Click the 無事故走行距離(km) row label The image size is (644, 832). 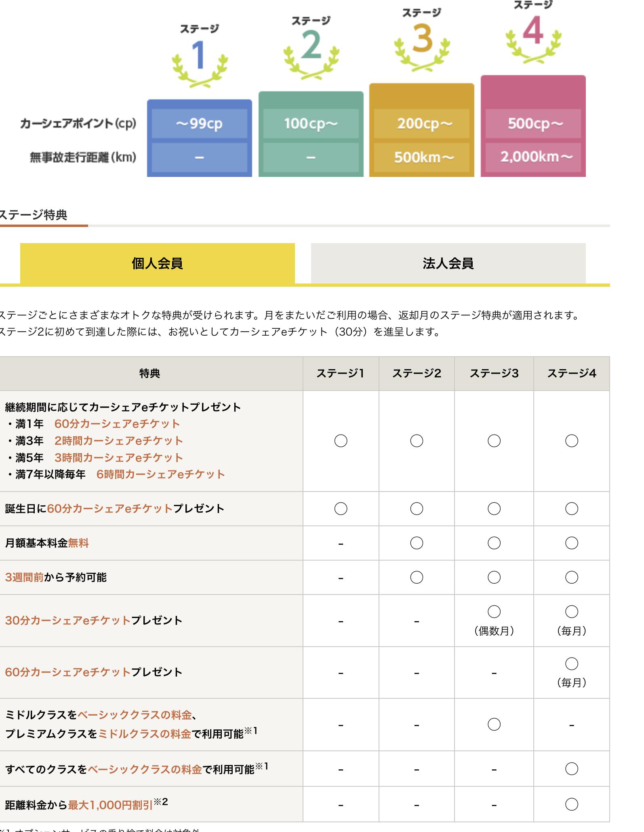[83, 157]
